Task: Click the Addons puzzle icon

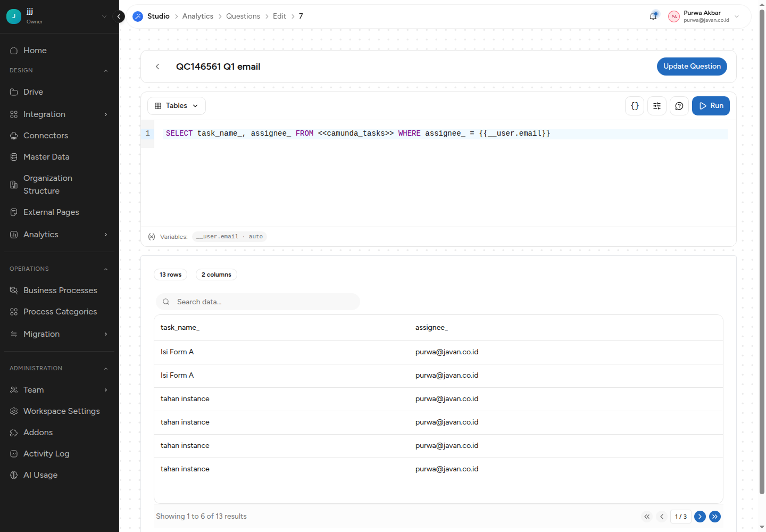Action: pos(14,433)
